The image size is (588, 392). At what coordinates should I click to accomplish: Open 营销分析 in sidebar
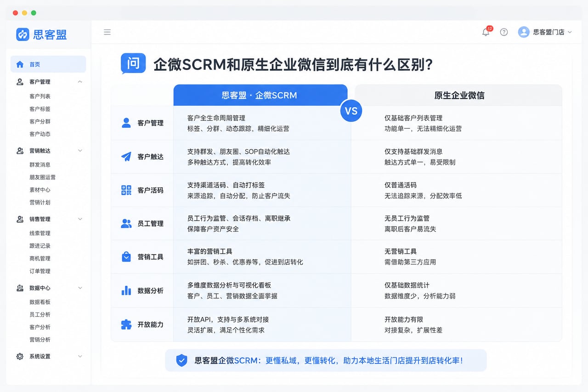pos(40,340)
